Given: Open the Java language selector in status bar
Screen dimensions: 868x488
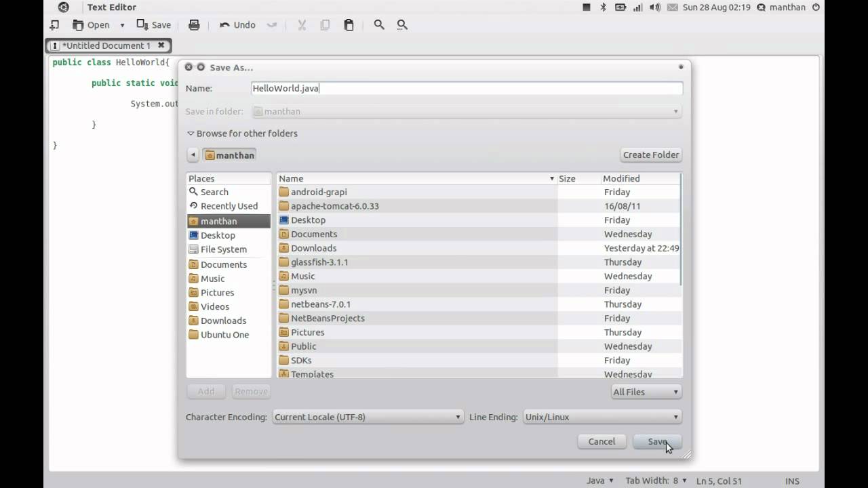Looking at the screenshot, I should pyautogui.click(x=600, y=481).
